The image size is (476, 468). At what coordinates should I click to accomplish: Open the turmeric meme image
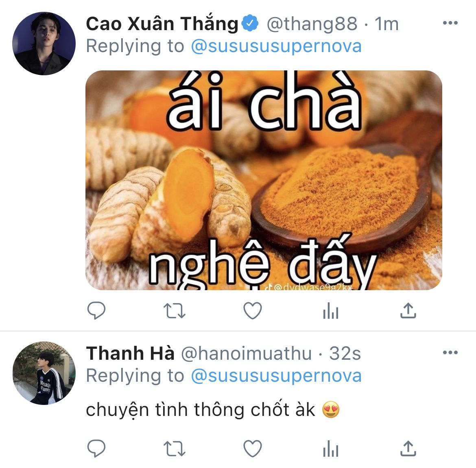264,180
